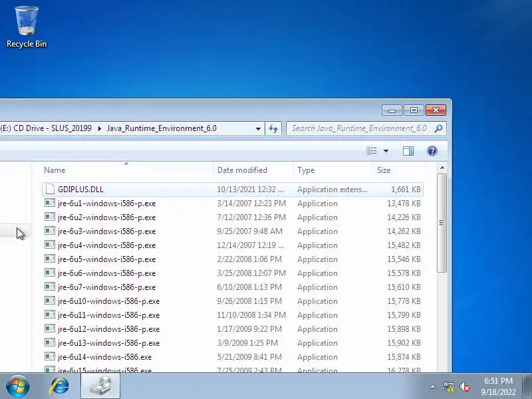Click the 5/21/2009 8:41 PM date
The width and height of the screenshot is (532, 399).
tap(249, 357)
